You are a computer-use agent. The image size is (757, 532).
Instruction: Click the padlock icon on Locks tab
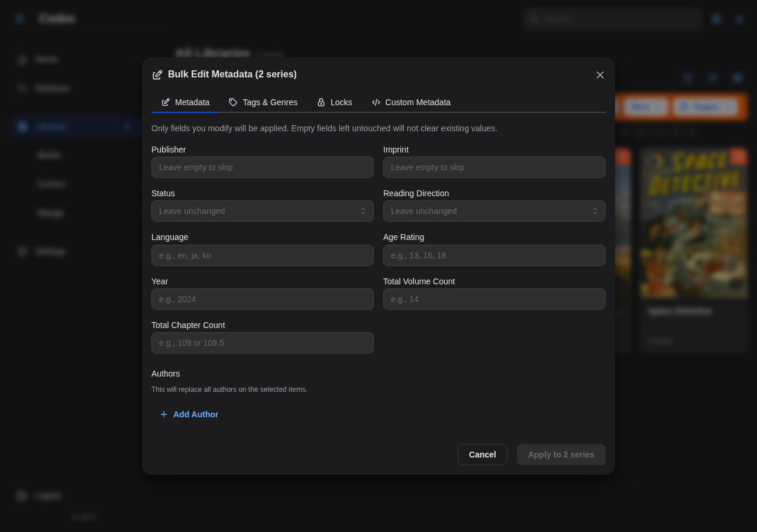click(321, 102)
